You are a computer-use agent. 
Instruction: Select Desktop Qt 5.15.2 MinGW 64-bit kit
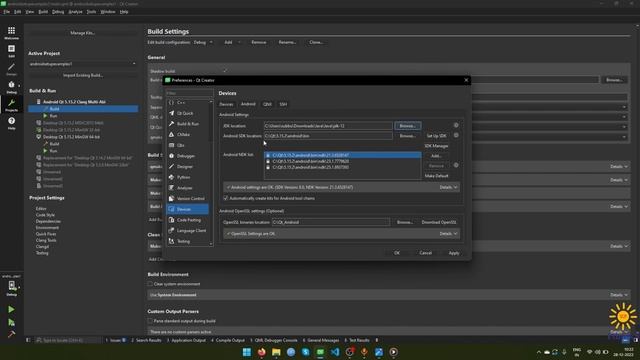pyautogui.click(x=71, y=137)
